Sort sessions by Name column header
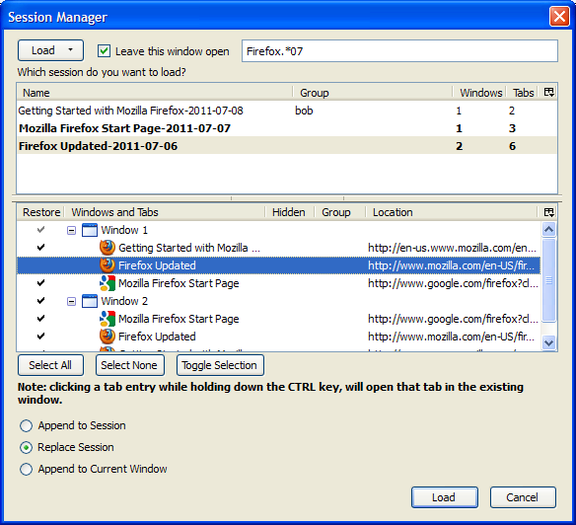This screenshot has height=525, width=576. 155,93
